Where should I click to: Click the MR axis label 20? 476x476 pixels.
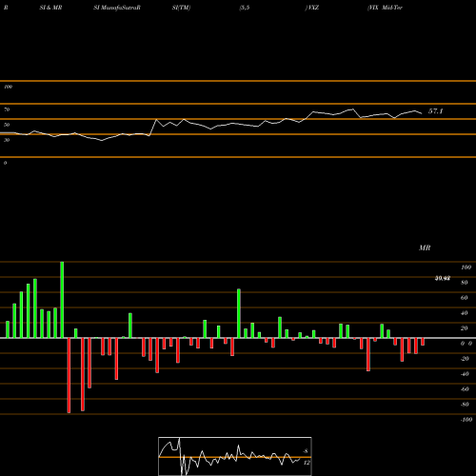(x=465, y=328)
